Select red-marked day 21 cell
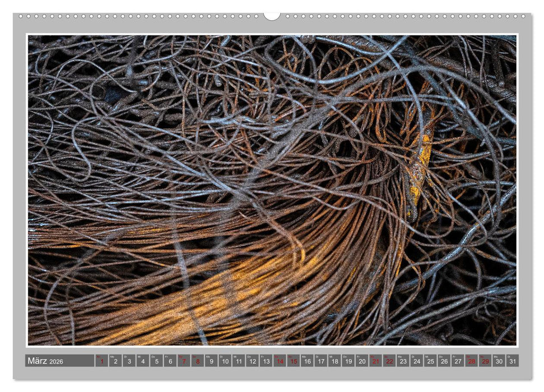 tap(375, 361)
